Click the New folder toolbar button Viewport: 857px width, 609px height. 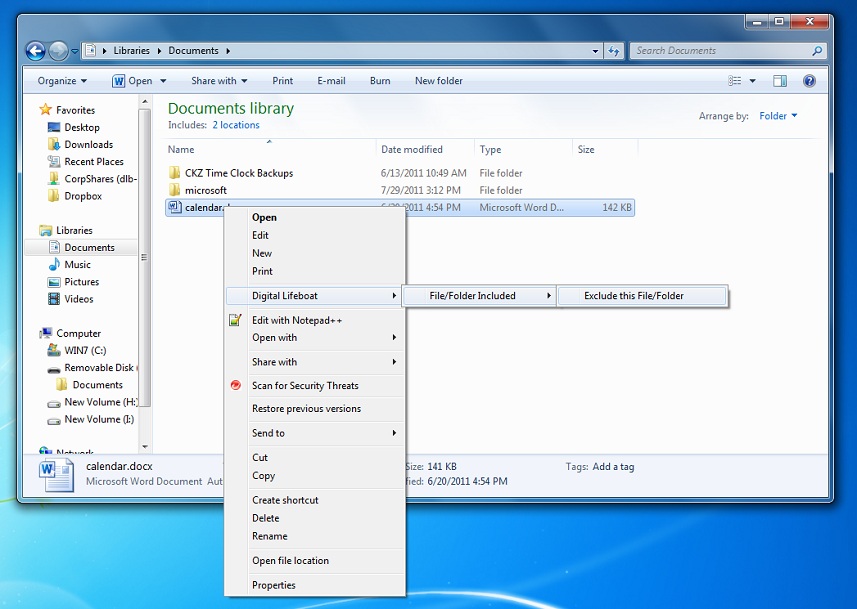438,81
